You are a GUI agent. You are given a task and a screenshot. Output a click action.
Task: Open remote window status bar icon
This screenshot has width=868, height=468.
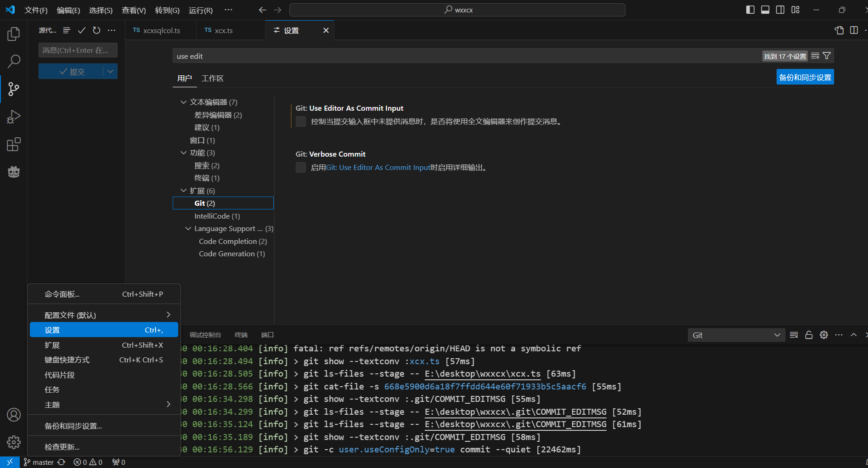(10, 462)
